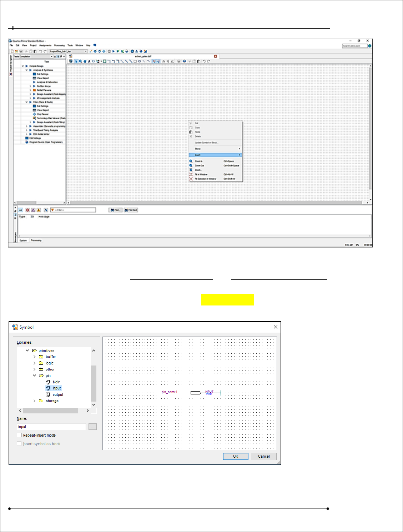Click the Undo icon in main toolbar
This screenshot has height=532, width=403.
click(x=40, y=51)
